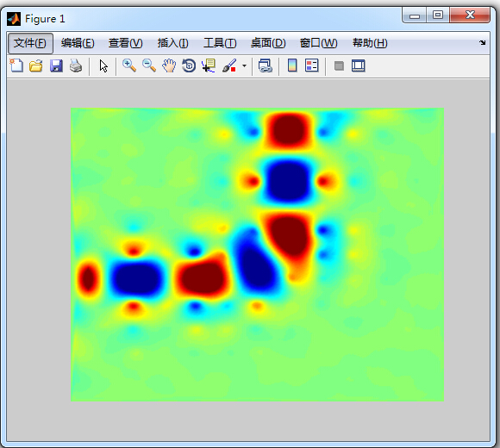Image resolution: width=500 pixels, height=448 pixels.
Task: Enable the Pan hand tool
Action: (x=169, y=66)
